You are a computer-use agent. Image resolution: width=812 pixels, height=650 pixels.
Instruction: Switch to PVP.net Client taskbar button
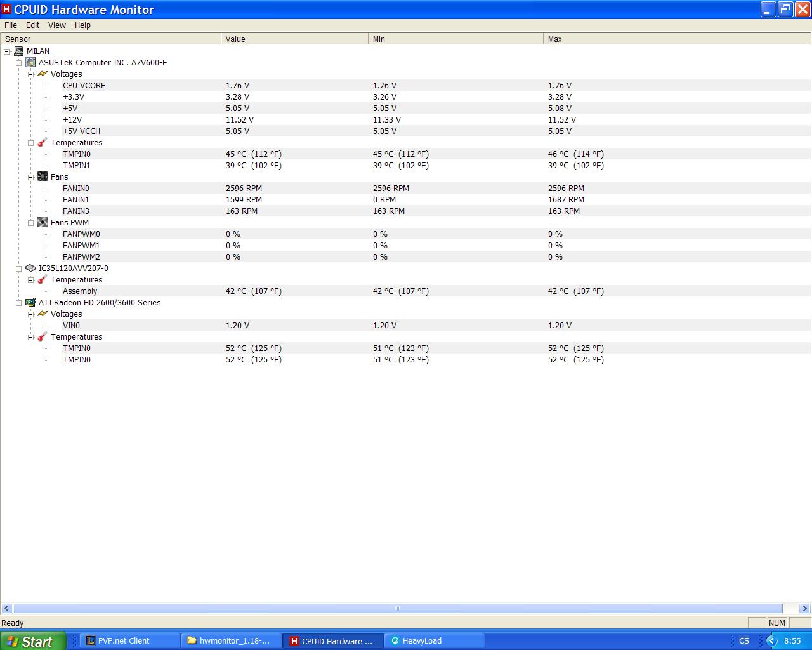130,641
